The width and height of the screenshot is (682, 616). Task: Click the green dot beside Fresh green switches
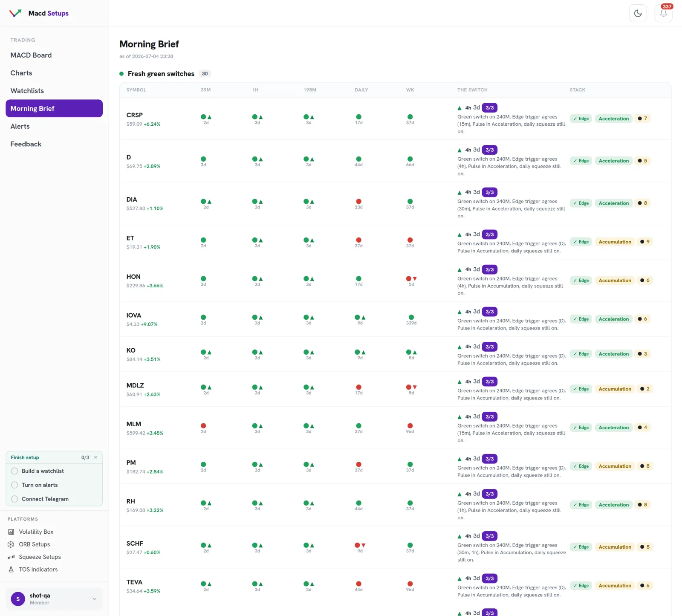[121, 74]
